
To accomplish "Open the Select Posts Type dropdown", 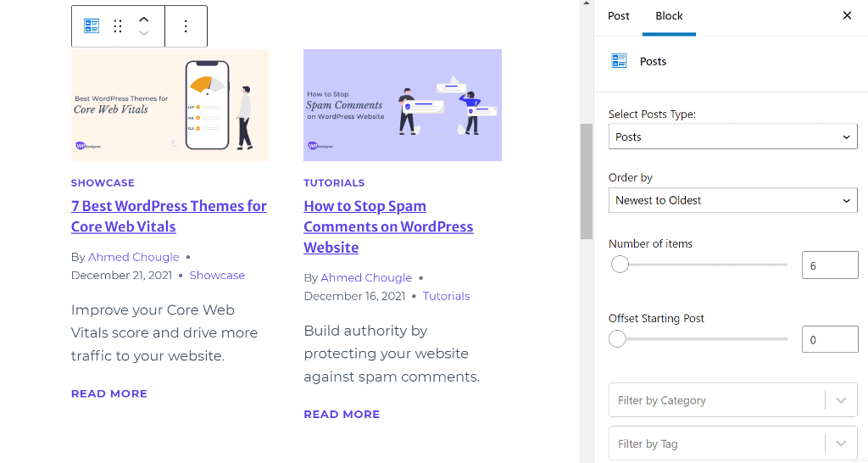I will pyautogui.click(x=732, y=137).
